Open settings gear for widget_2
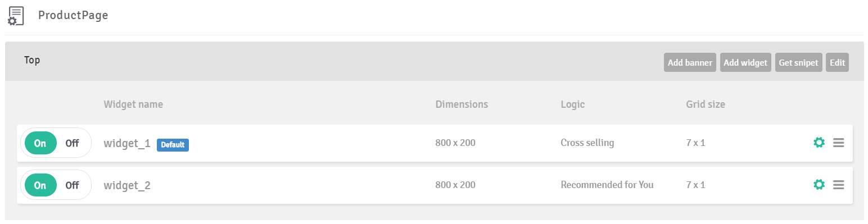Viewport: 868px width, 224px height. 819,184
